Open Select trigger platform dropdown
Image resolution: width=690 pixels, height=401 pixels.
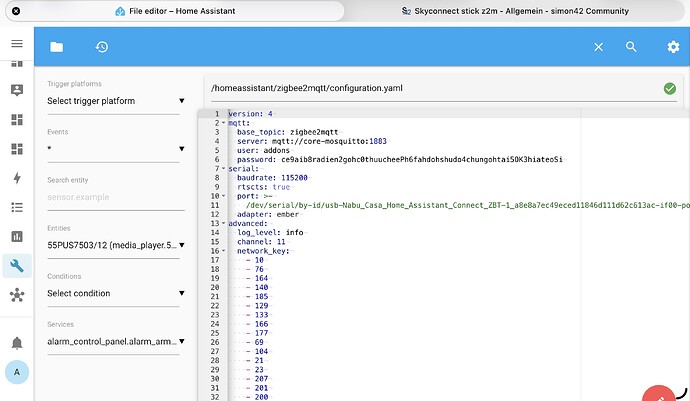tap(114, 101)
